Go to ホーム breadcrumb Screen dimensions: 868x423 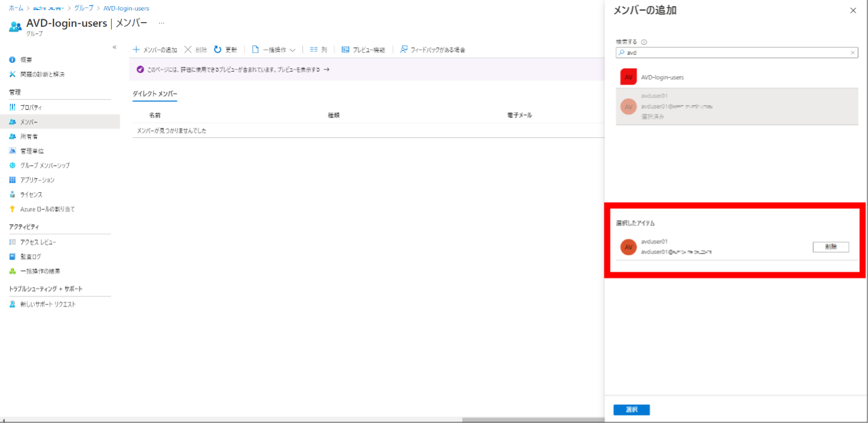[x=15, y=8]
